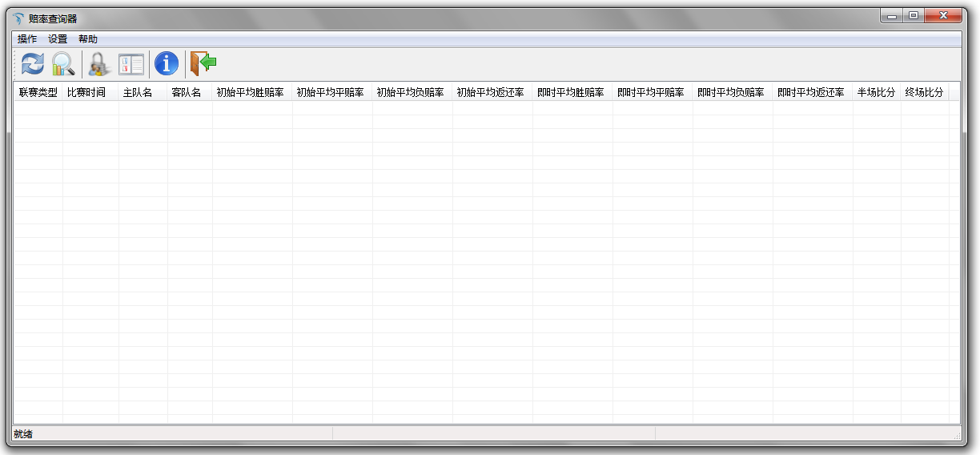
Task: Open the 设置 menu
Action: point(58,39)
